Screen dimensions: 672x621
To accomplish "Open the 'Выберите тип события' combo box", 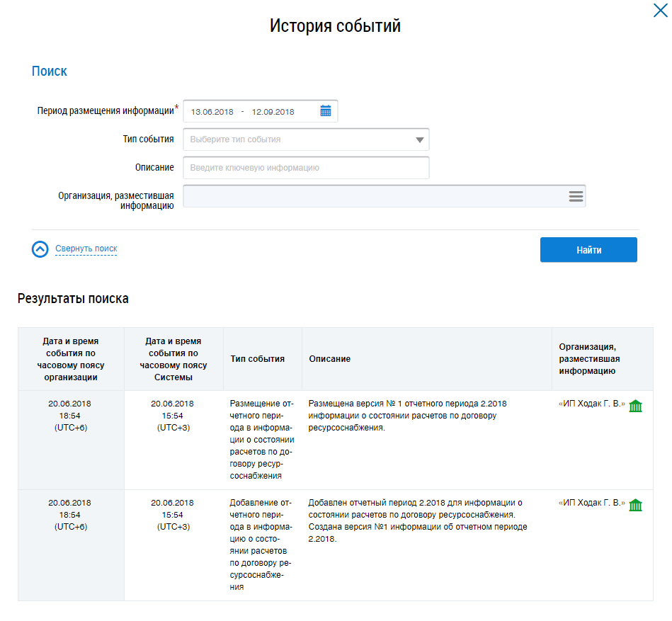I will click(297, 140).
